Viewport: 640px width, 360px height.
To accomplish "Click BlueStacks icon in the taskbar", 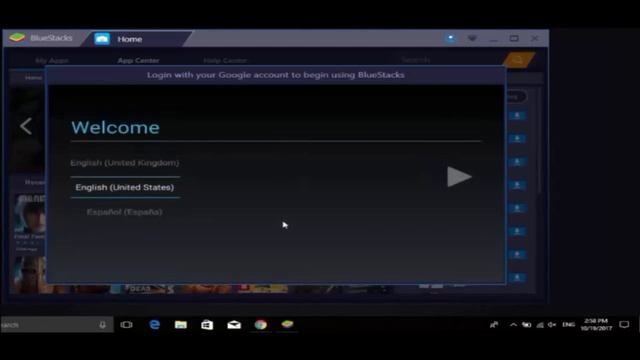I will 287,324.
